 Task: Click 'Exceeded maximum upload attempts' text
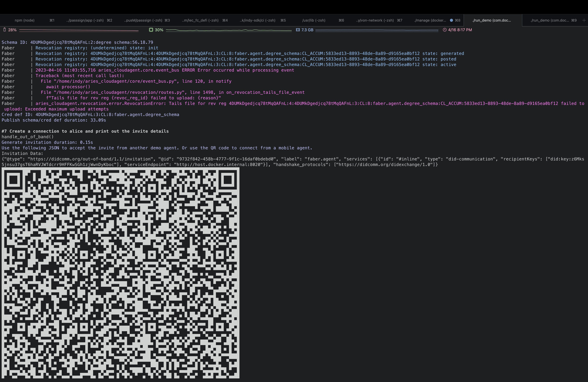click(x=67, y=109)
